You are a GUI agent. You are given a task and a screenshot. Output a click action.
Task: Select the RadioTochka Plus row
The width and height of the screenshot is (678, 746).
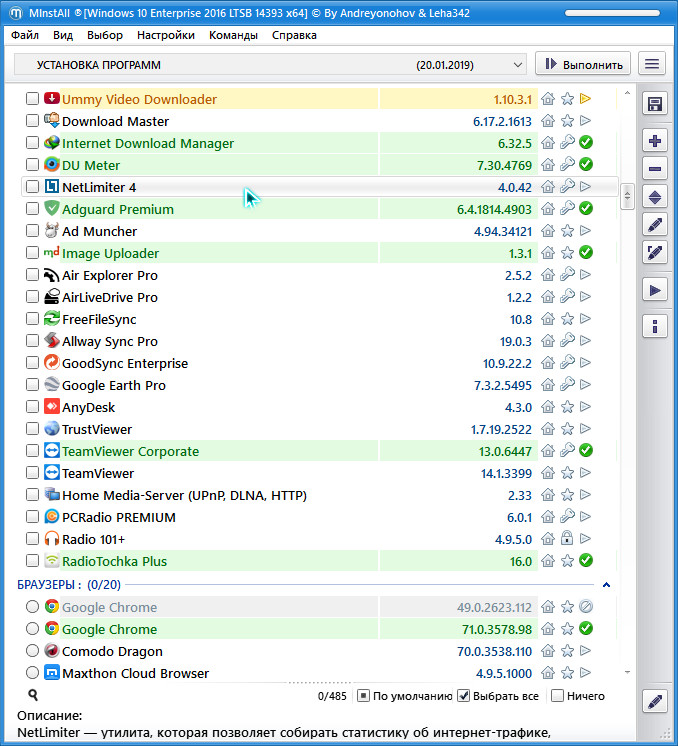pyautogui.click(x=320, y=561)
